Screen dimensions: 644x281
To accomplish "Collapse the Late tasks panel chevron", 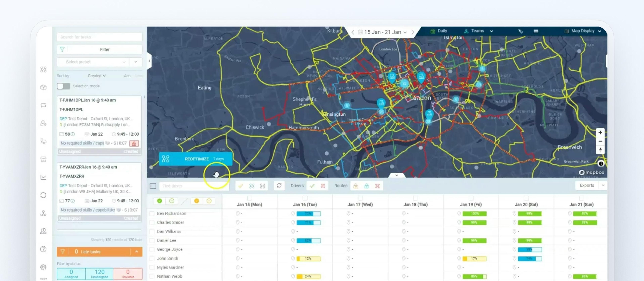I will (x=137, y=252).
